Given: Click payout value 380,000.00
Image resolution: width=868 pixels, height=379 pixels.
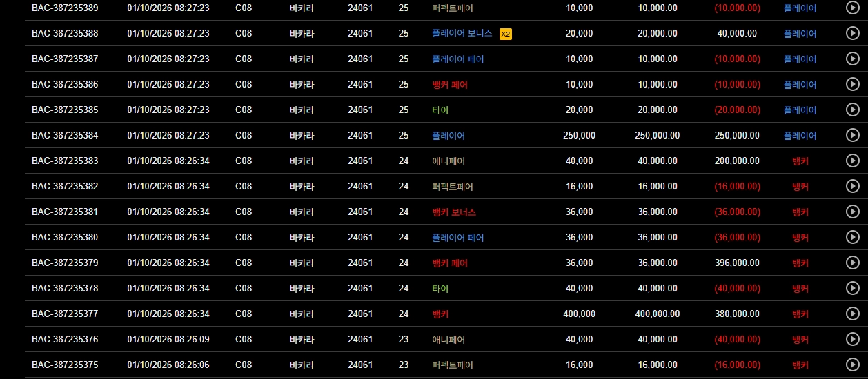Looking at the screenshot, I should coord(737,314).
